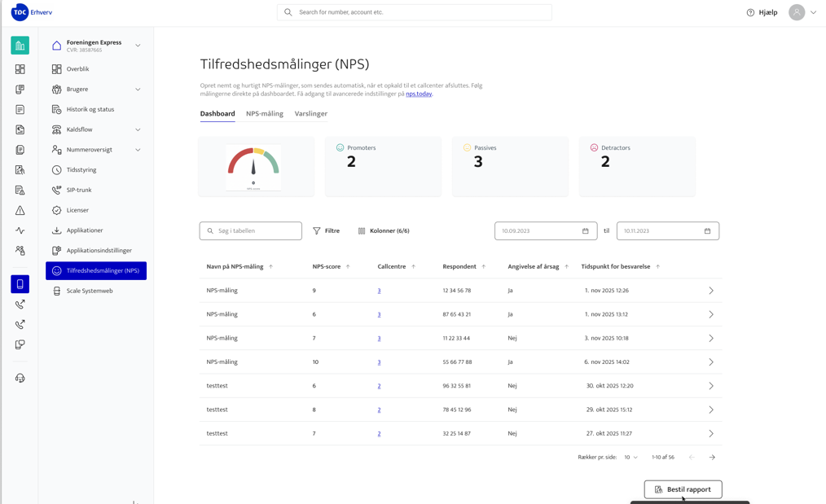Open the user profile avatar
Image resolution: width=826 pixels, height=504 pixels.
[797, 12]
